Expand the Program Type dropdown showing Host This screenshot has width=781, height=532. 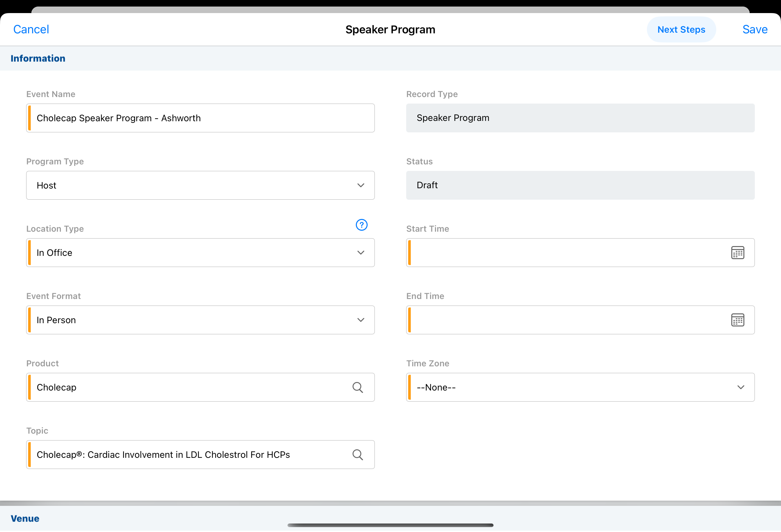pyautogui.click(x=200, y=185)
